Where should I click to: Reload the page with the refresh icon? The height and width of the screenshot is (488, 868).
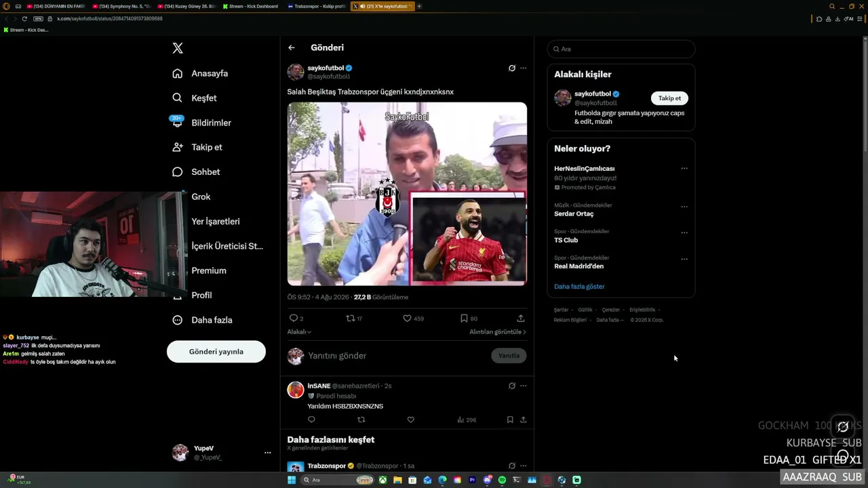point(24,18)
